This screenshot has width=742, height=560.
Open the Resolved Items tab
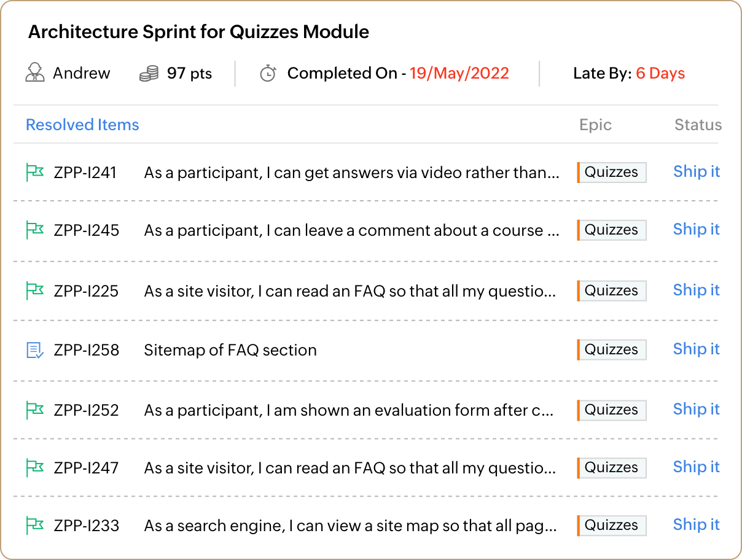(x=82, y=125)
